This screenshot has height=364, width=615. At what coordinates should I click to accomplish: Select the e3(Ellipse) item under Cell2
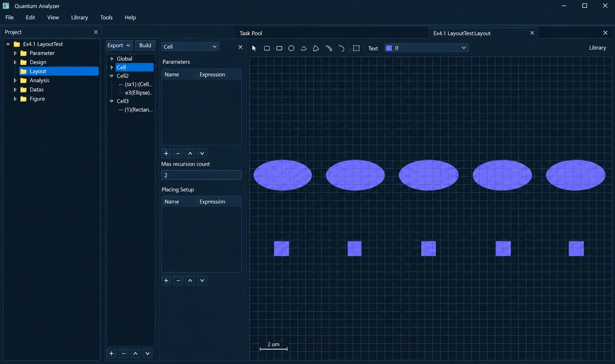tap(138, 93)
